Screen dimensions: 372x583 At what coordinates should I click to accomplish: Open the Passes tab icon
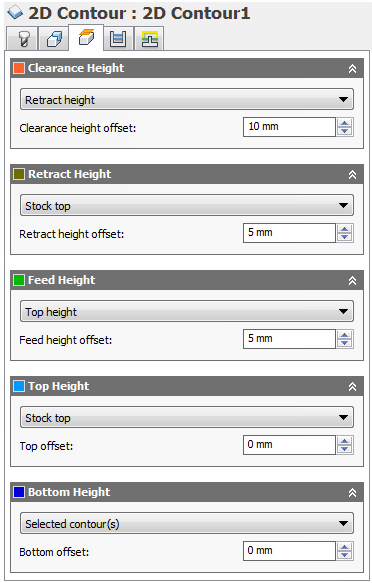point(118,39)
